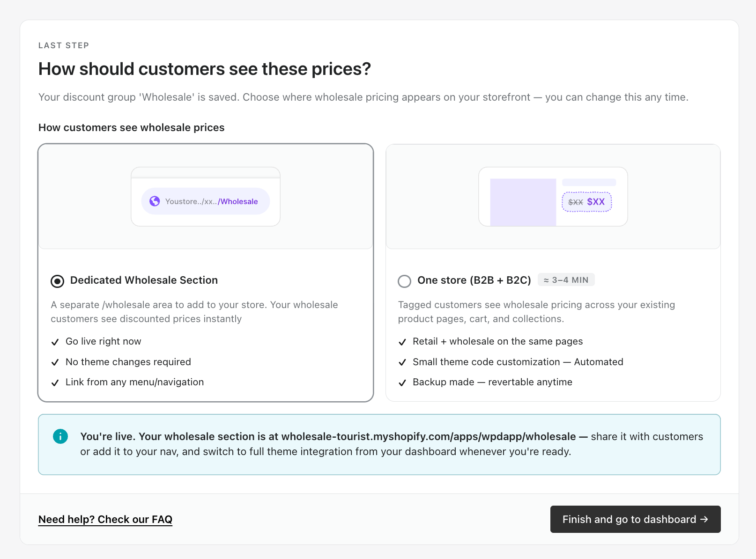Click the Youstore../xx../Wholesale URL pill
This screenshot has height=559, width=756.
206,201
